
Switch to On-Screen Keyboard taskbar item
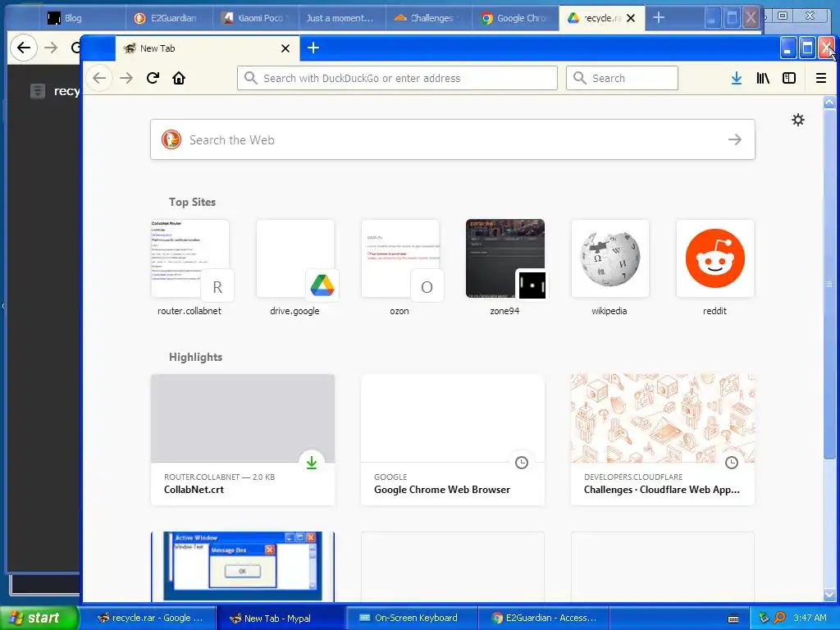[412, 619]
